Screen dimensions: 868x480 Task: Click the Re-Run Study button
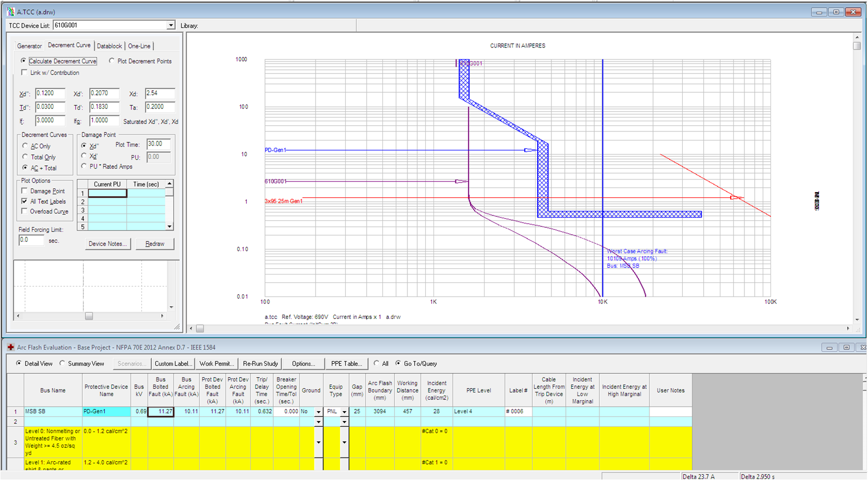[260, 364]
